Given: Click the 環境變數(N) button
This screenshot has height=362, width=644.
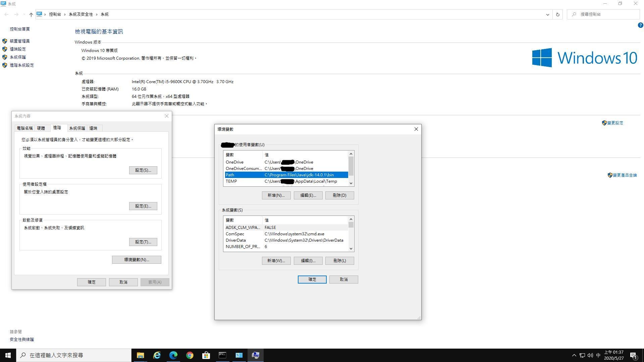Looking at the screenshot, I should tap(136, 259).
